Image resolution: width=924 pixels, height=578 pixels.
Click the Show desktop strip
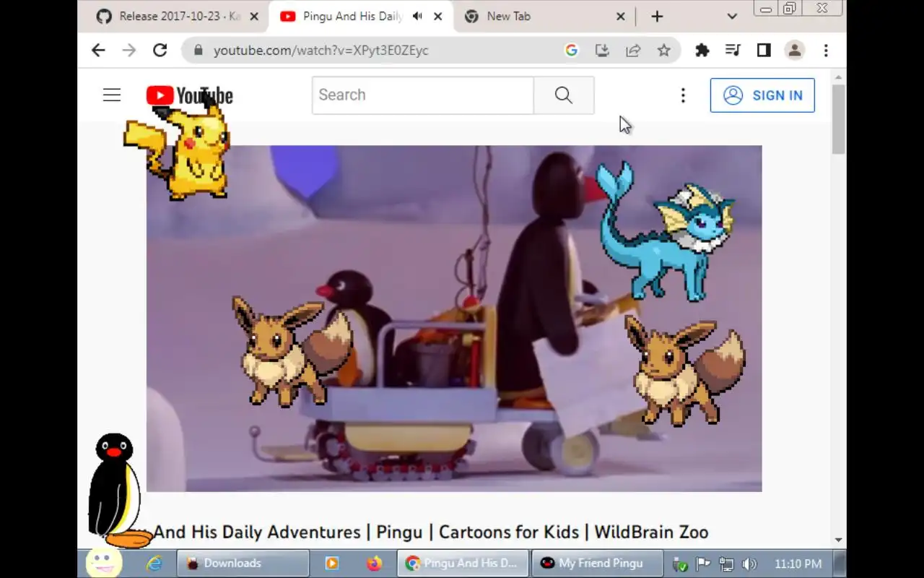pyautogui.click(x=840, y=564)
